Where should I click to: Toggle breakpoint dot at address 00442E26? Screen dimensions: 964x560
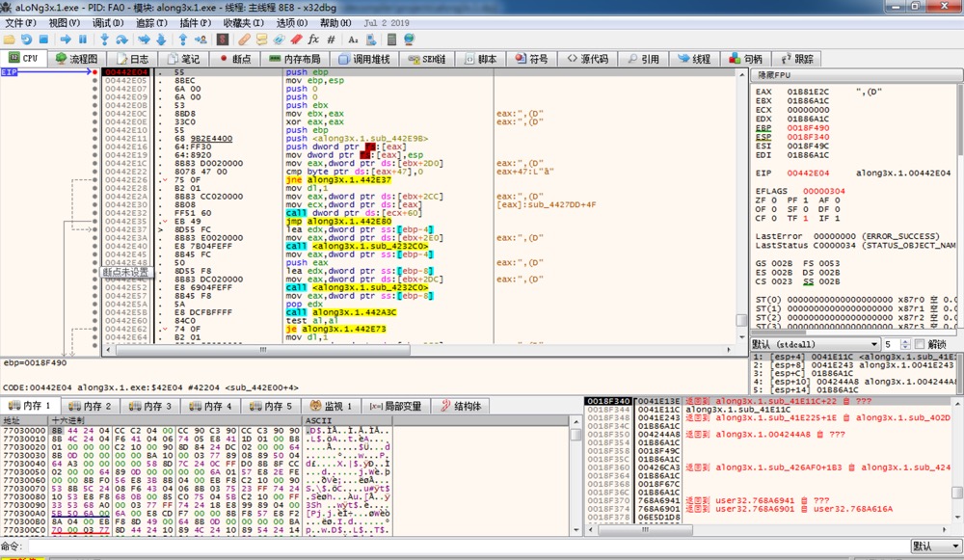94,180
